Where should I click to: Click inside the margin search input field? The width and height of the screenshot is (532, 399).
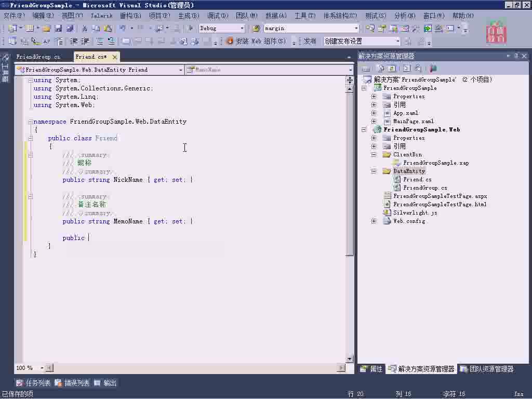309,29
